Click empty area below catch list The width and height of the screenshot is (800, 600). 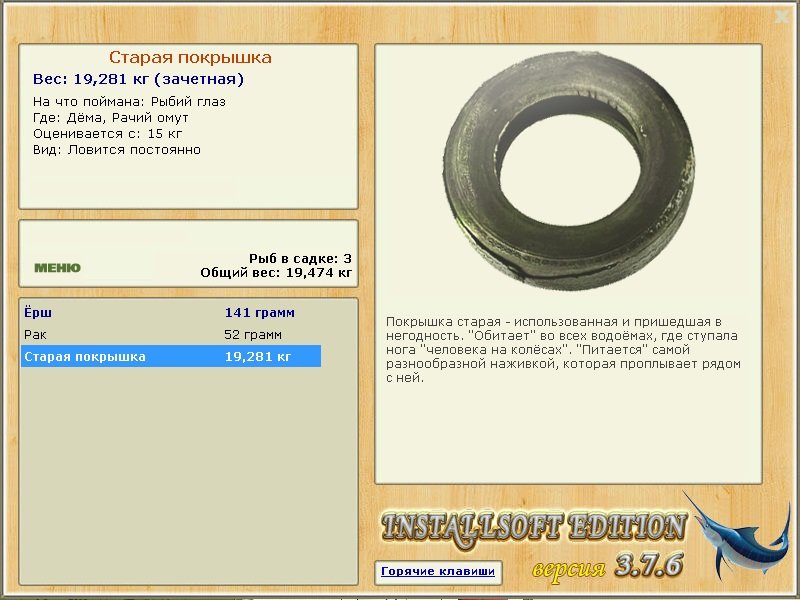coord(189,474)
